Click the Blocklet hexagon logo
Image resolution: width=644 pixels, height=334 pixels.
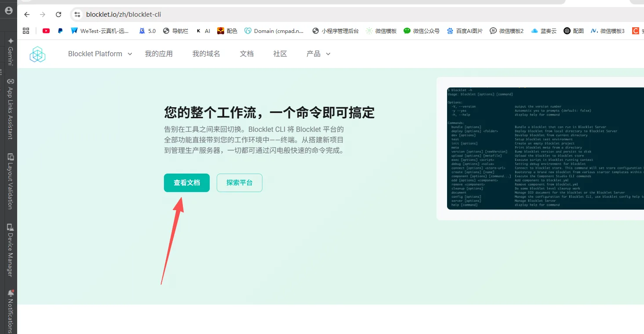38,54
